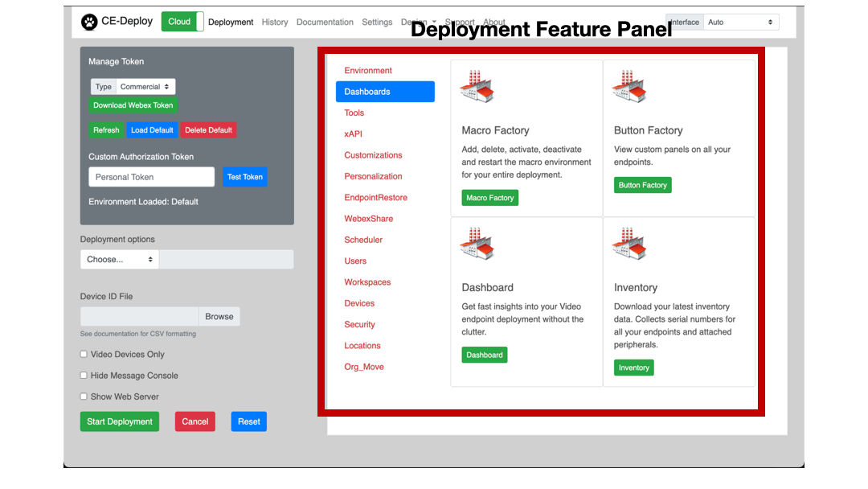
Task: Enable the Video Devices Only checkbox
Action: coord(84,355)
